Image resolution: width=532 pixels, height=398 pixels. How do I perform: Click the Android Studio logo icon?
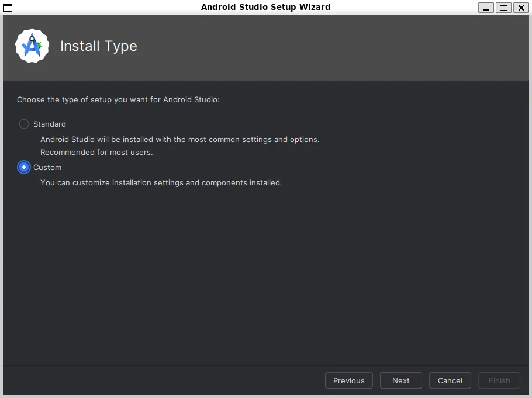[33, 46]
